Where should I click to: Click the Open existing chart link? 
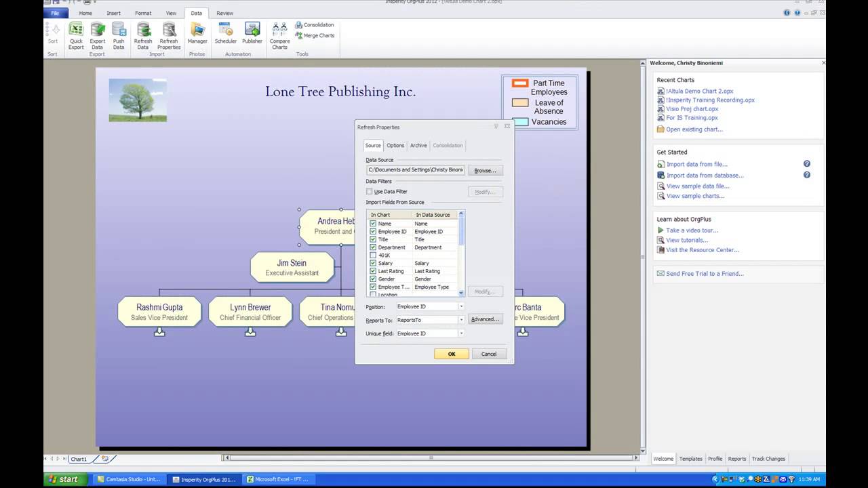pos(694,129)
